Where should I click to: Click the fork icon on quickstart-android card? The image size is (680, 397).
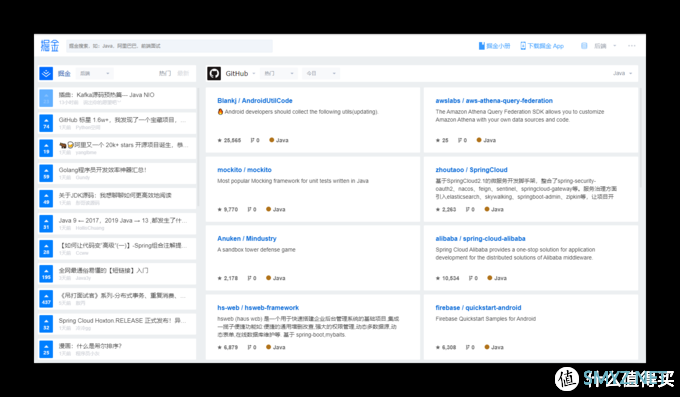pos(468,347)
